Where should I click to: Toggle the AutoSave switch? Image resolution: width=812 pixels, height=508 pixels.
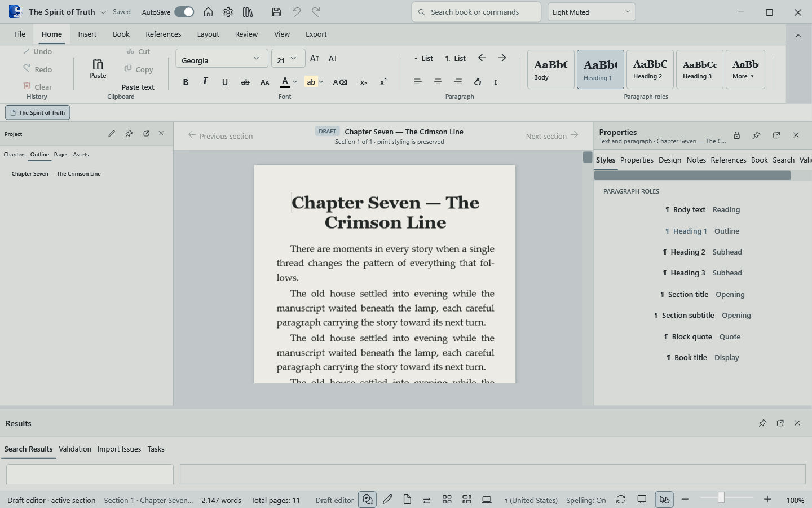tap(184, 12)
